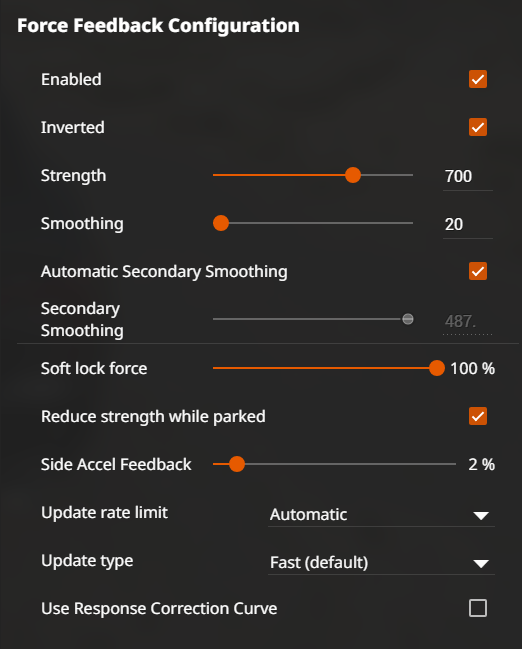
Task: Open the Update rate limit dropdown
Action: [381, 514]
